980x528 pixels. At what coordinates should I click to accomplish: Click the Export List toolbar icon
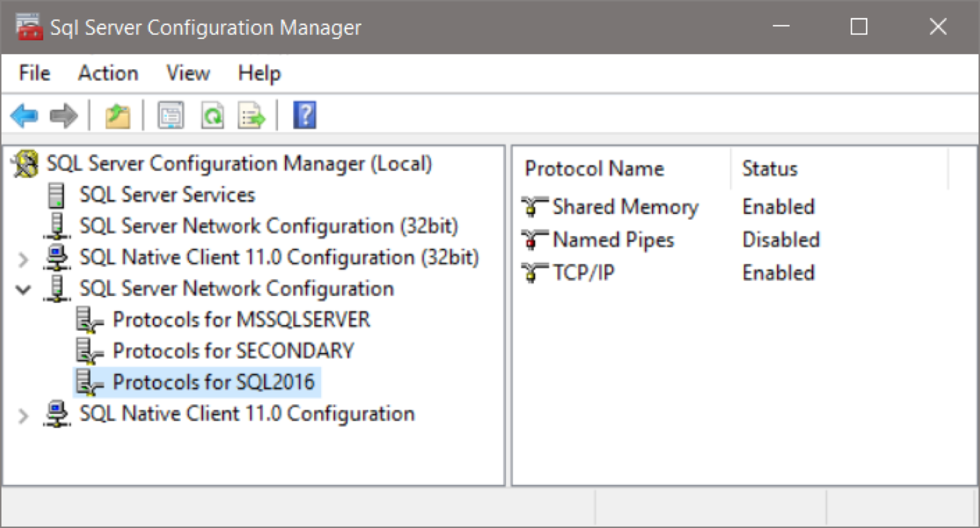point(251,116)
